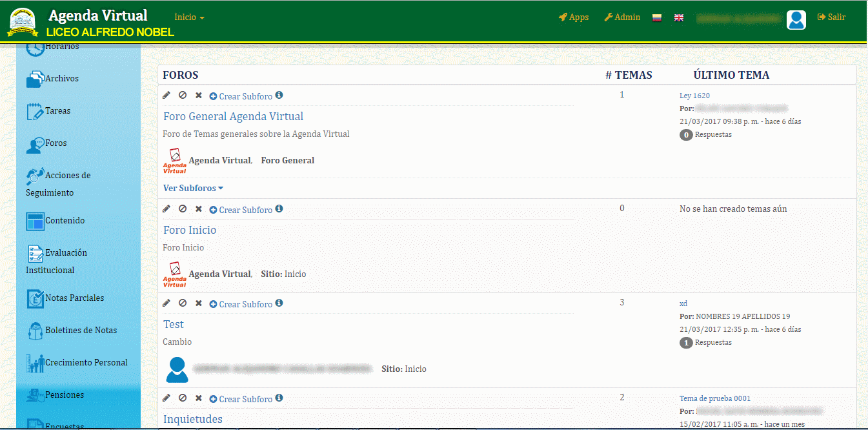The height and width of the screenshot is (430, 868).
Task: Edit Foro Inicio with pencil icon
Action: (167, 209)
